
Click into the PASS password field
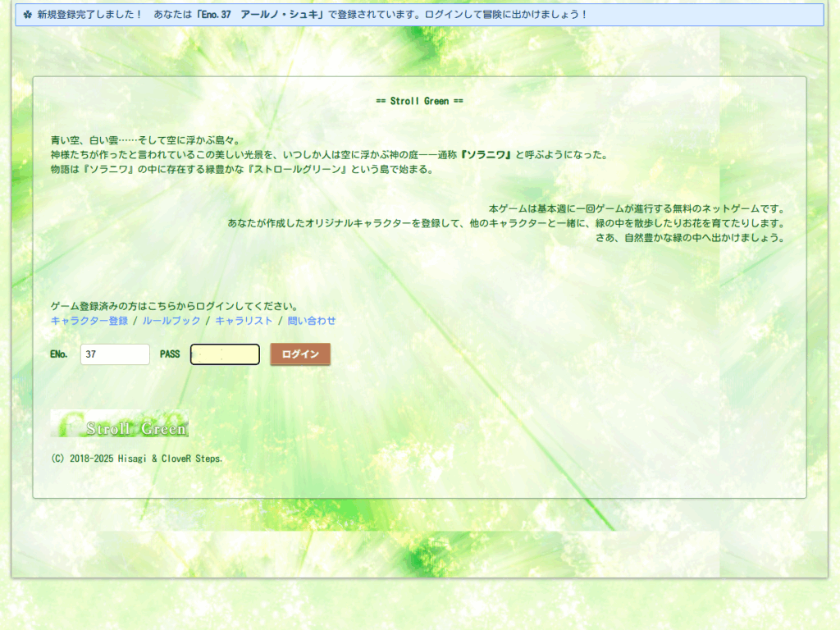[225, 354]
